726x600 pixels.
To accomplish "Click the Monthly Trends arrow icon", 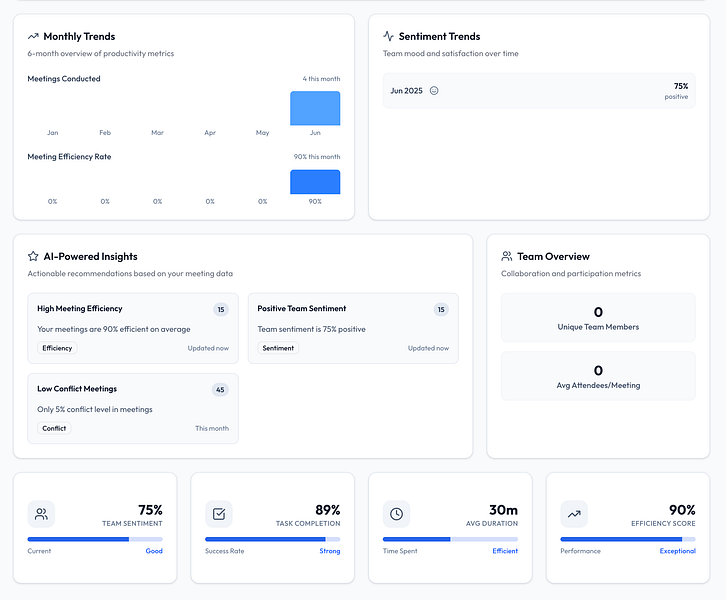I will pyautogui.click(x=33, y=36).
